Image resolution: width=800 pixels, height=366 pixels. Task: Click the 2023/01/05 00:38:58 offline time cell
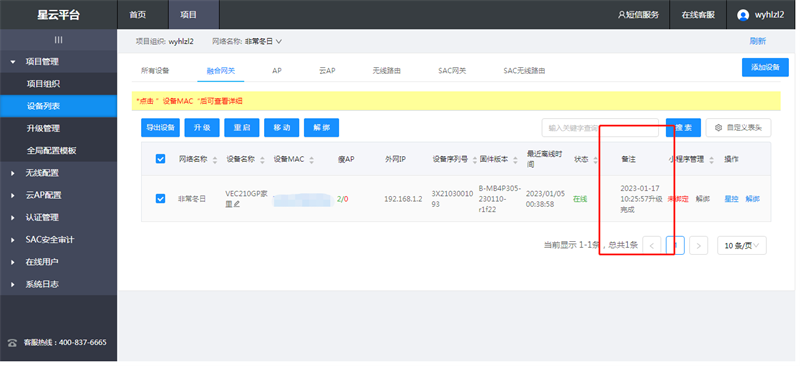pos(544,199)
